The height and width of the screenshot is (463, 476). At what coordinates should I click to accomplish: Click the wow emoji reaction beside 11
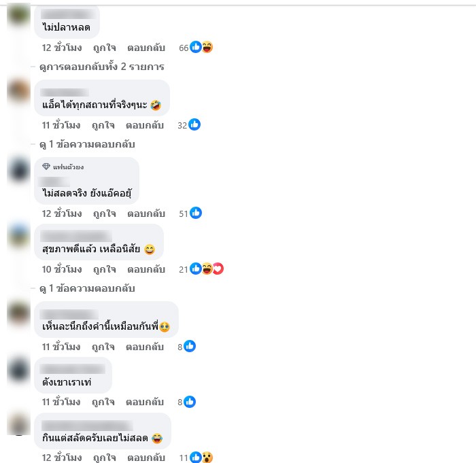pyautogui.click(x=207, y=458)
